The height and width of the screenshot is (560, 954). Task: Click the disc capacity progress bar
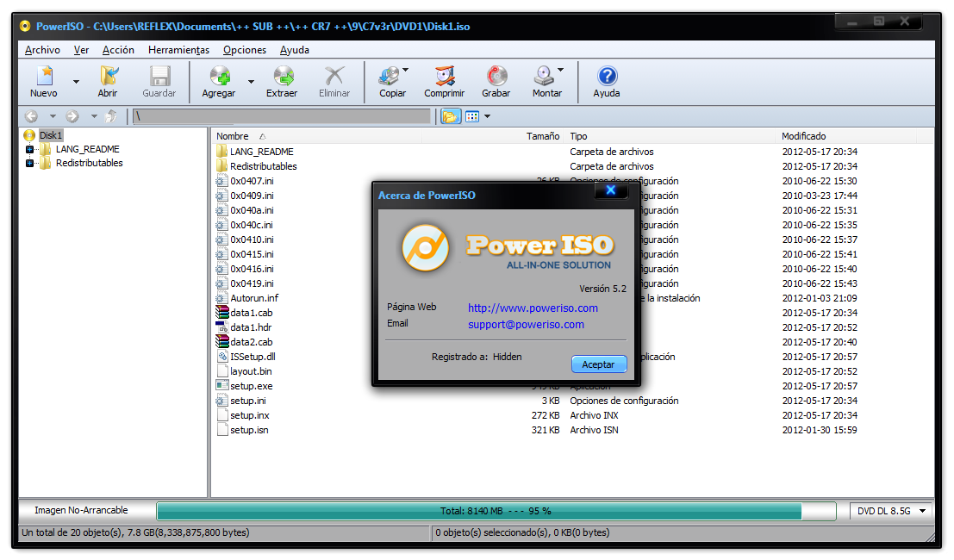click(496, 512)
